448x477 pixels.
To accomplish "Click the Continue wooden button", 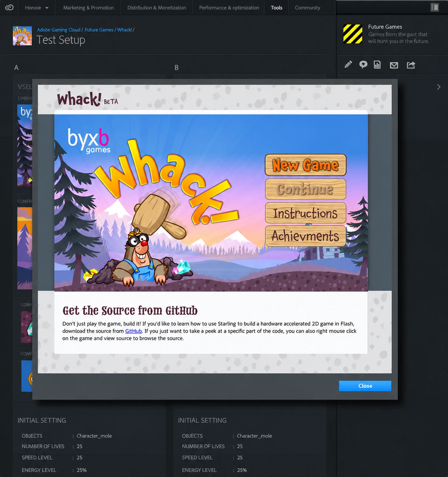I will 305,189.
